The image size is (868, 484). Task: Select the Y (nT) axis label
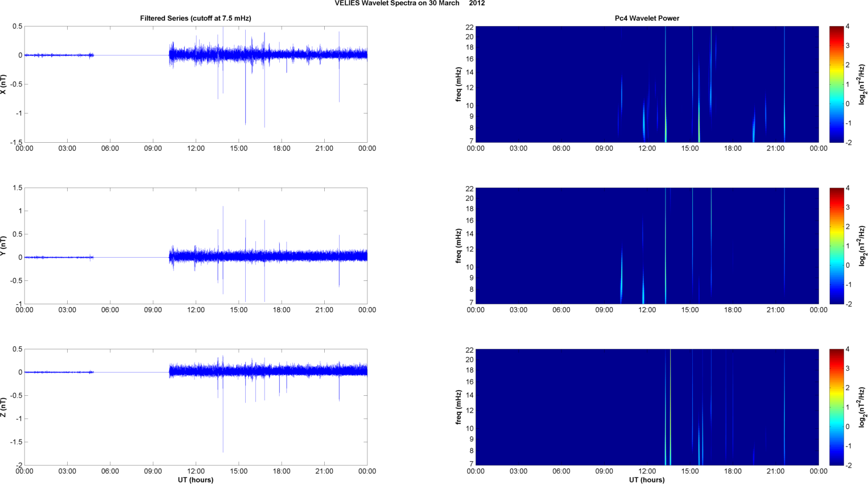(3, 246)
